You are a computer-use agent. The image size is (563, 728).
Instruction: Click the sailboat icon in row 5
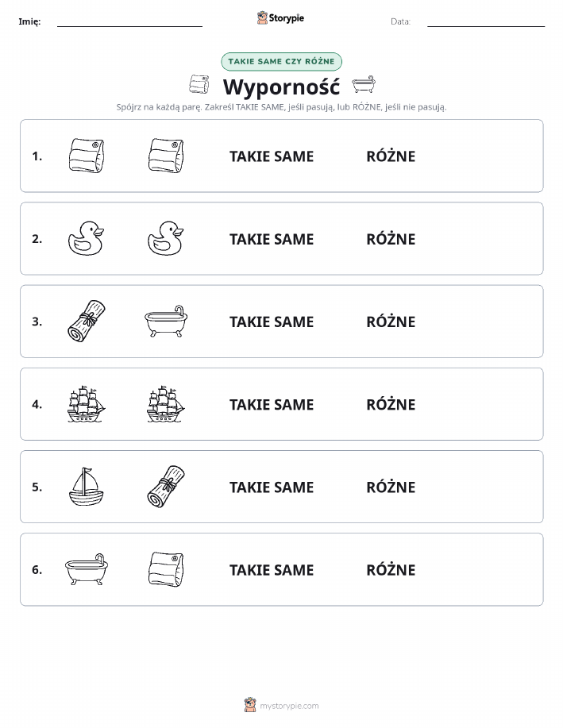tap(86, 487)
